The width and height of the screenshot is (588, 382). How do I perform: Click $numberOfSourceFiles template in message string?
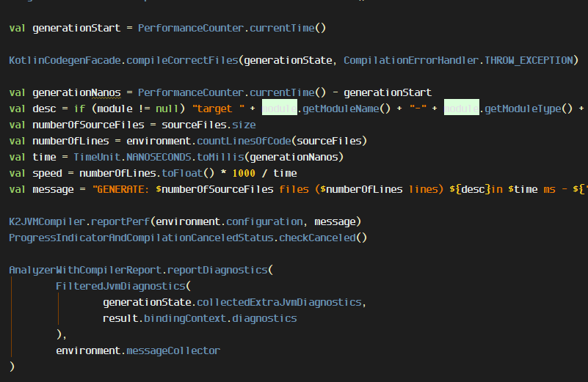click(214, 189)
